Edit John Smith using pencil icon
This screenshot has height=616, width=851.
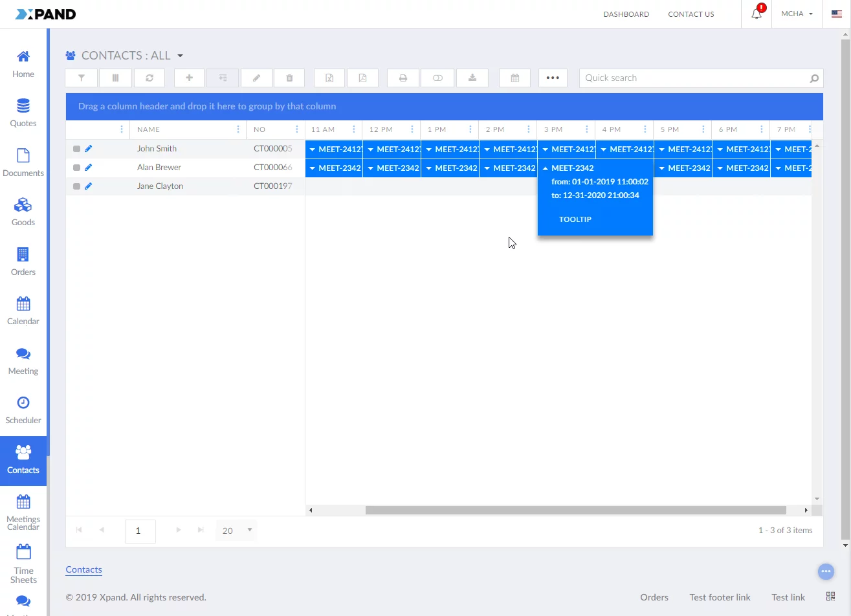pyautogui.click(x=89, y=149)
